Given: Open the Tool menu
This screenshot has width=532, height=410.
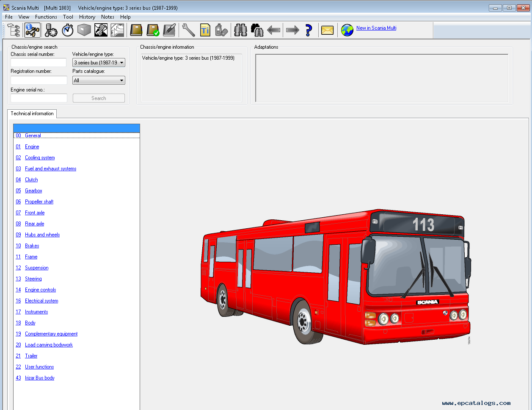Looking at the screenshot, I should click(68, 17).
